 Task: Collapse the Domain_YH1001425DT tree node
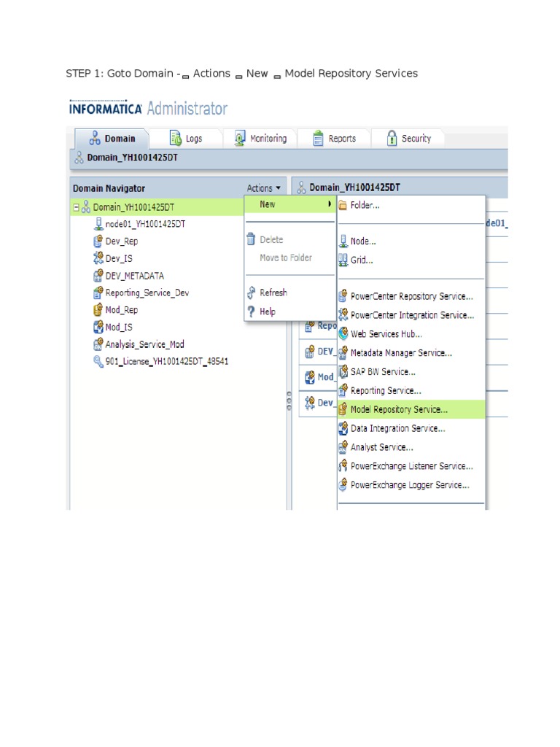[x=76, y=207]
